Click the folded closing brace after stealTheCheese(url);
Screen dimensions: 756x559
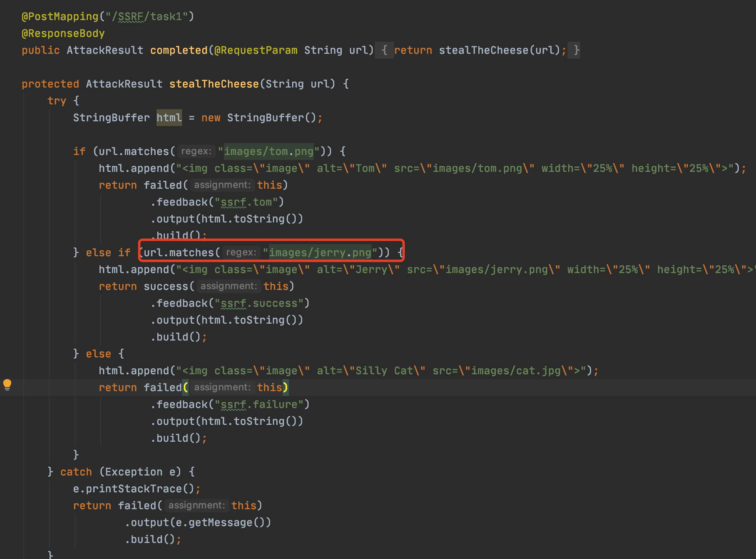[x=576, y=50]
